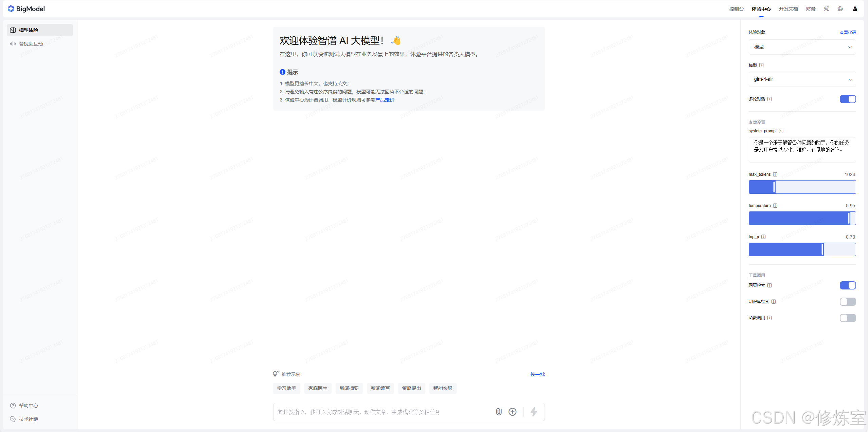The image size is (868, 432).
Task: Turn off the 网页检索 switch
Action: point(848,285)
